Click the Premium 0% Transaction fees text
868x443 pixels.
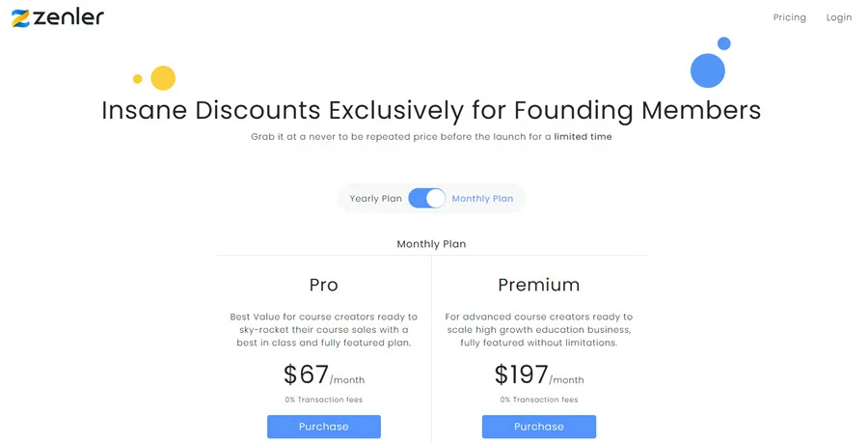(538, 400)
